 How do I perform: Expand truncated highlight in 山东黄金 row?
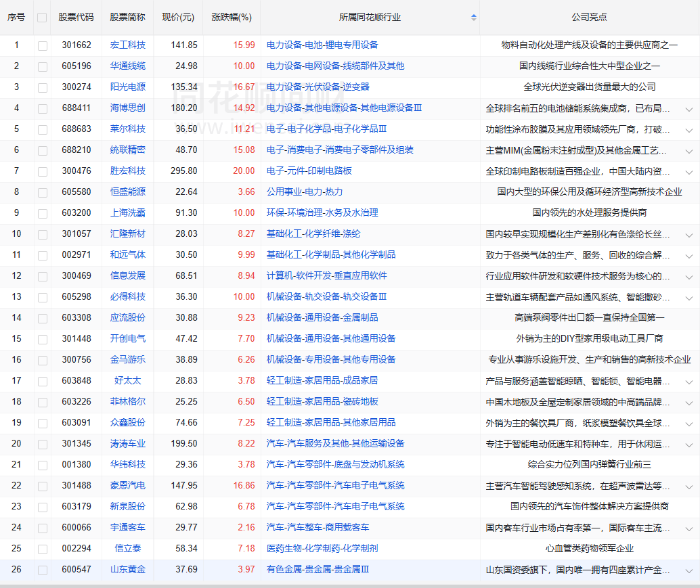click(689, 570)
